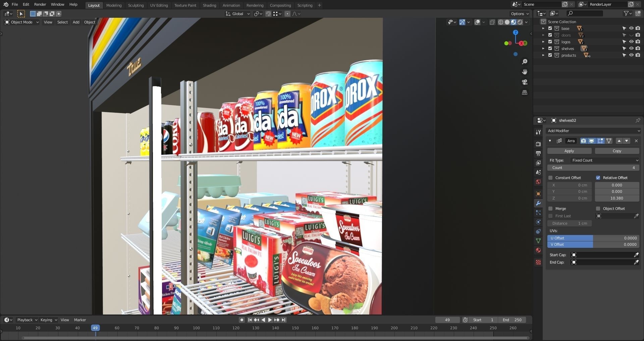The image size is (644, 341).
Task: Select rendered viewport shading
Action: point(520,22)
